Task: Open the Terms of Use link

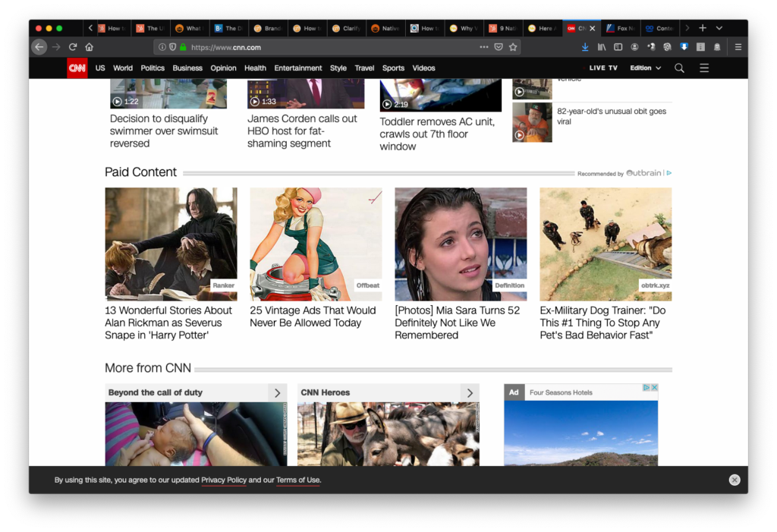Action: point(297,480)
